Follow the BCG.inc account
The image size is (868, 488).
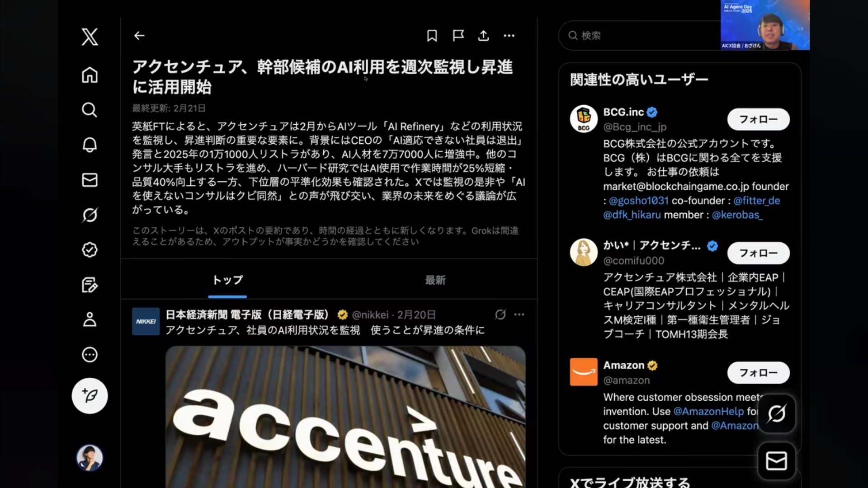click(758, 119)
